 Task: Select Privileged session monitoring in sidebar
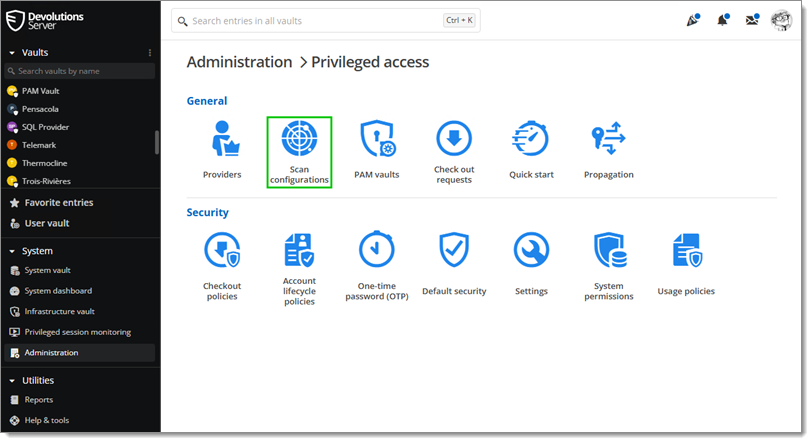point(77,332)
